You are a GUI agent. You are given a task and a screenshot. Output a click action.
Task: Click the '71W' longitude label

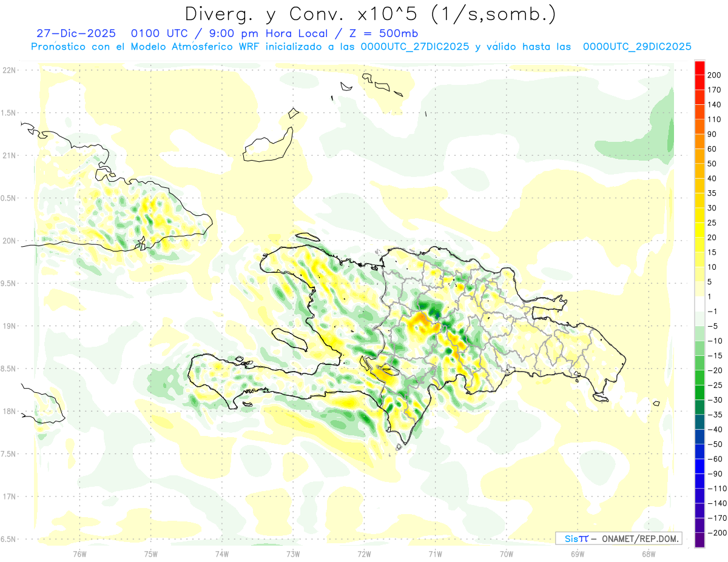point(435,554)
